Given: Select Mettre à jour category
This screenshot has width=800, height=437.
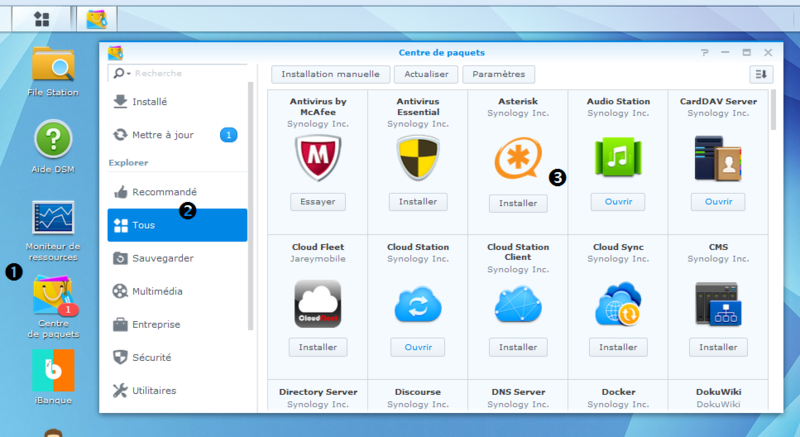Looking at the screenshot, I should coord(177,135).
